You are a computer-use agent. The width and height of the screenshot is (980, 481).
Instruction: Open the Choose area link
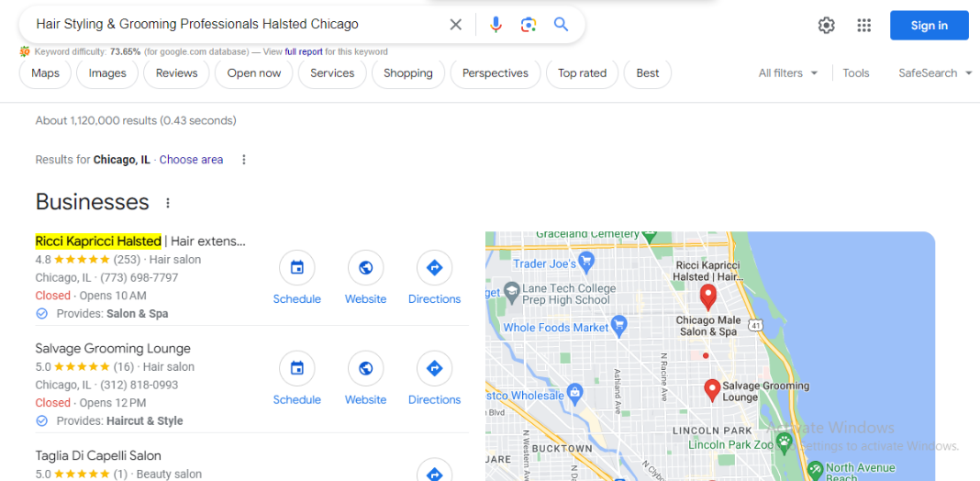pyautogui.click(x=191, y=160)
